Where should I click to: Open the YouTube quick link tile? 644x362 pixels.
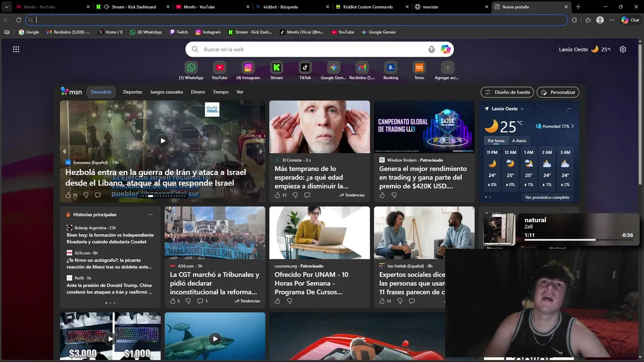click(x=219, y=70)
